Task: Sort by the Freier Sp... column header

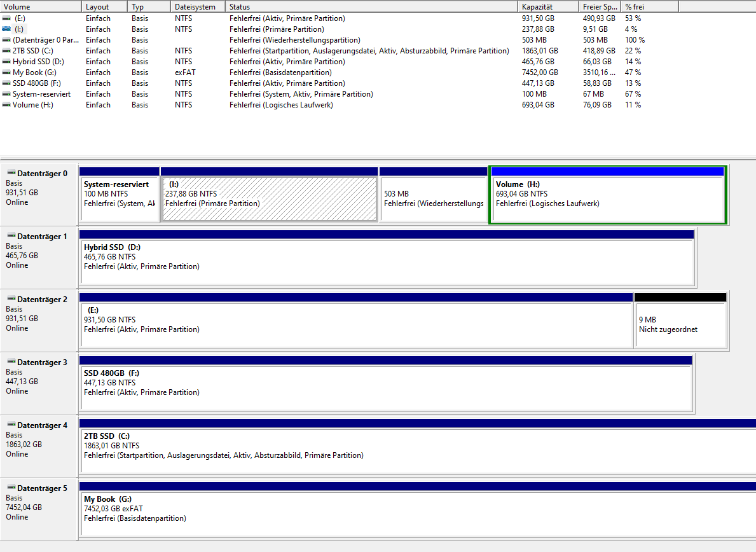Action: pyautogui.click(x=600, y=7)
